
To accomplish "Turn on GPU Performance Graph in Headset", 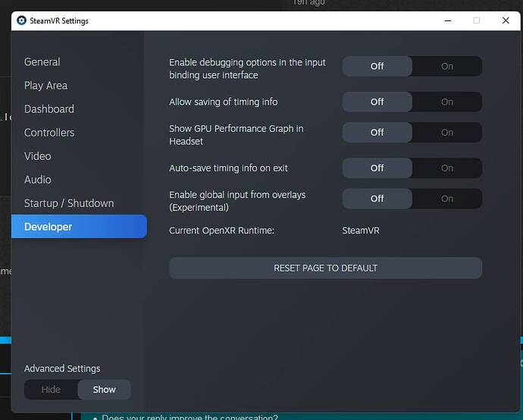I will [x=447, y=133].
